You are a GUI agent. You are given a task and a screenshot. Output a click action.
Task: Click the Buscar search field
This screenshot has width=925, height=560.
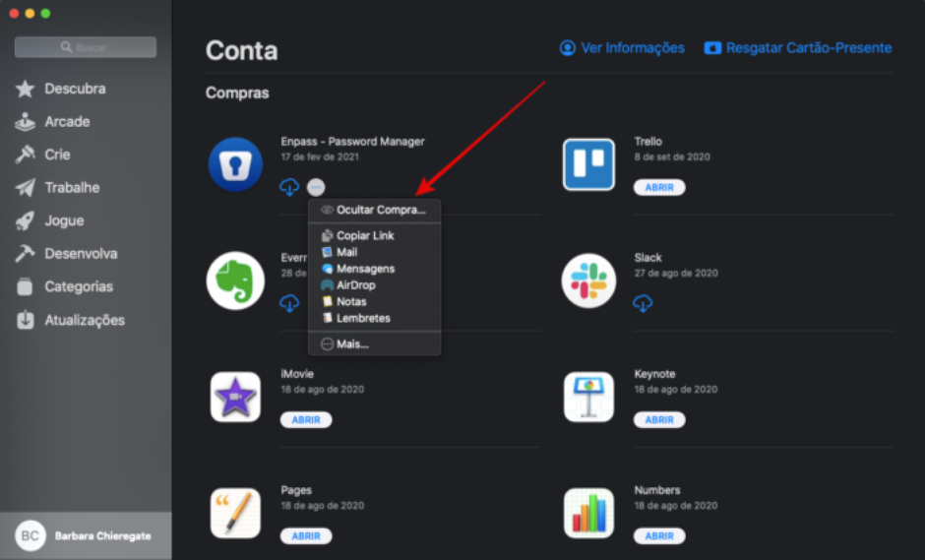[86, 47]
